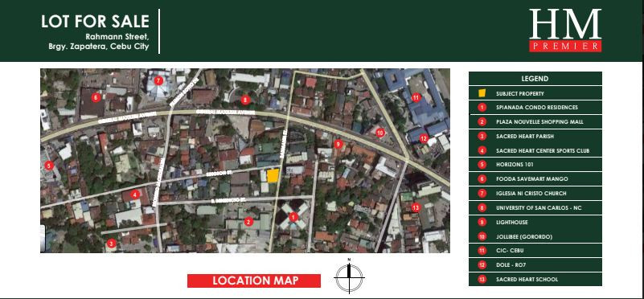Viewport: 644px width, 299px height.
Task: Click the legend's red circle numbered 7
Action: click(x=482, y=194)
